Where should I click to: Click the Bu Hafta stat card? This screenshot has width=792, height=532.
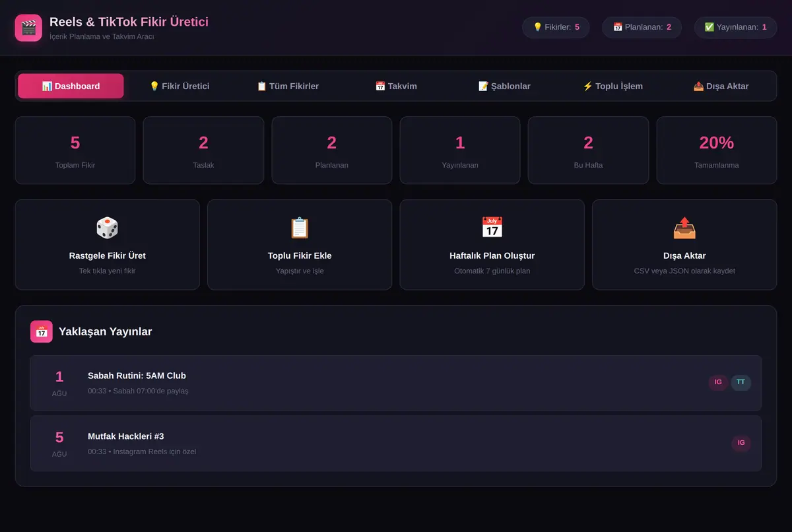(x=588, y=150)
